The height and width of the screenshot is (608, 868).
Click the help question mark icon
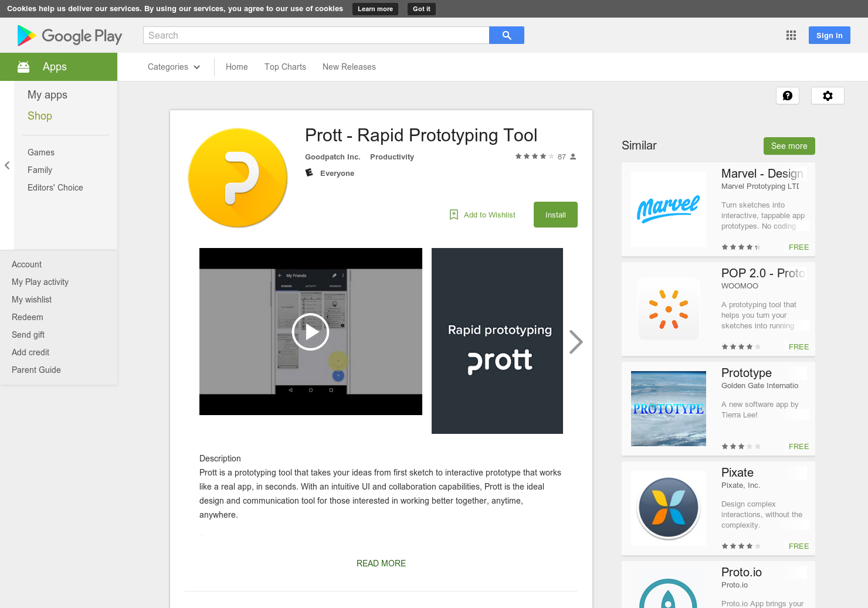[788, 96]
